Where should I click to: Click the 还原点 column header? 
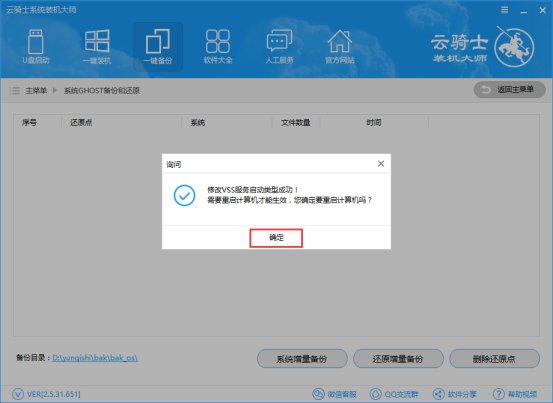point(81,123)
